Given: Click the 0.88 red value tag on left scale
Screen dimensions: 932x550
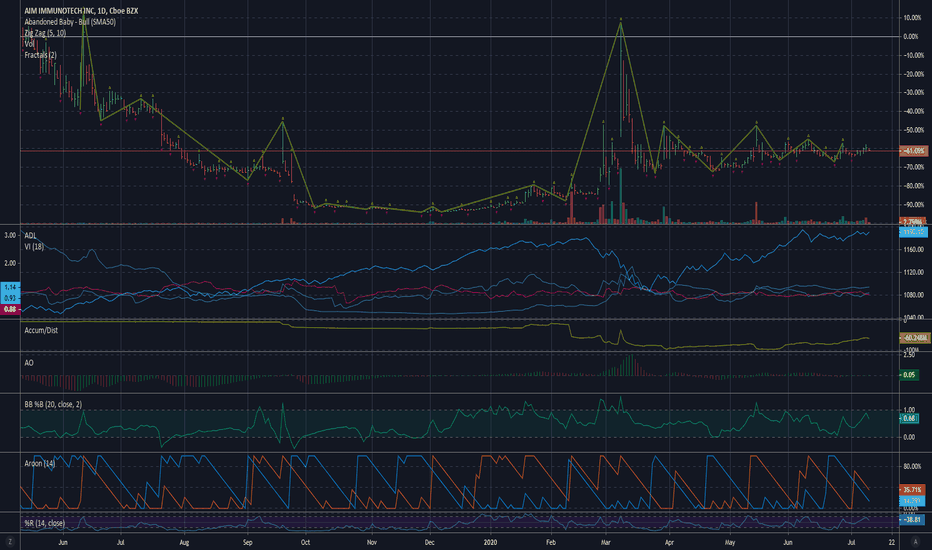Looking at the screenshot, I should [x=10, y=309].
